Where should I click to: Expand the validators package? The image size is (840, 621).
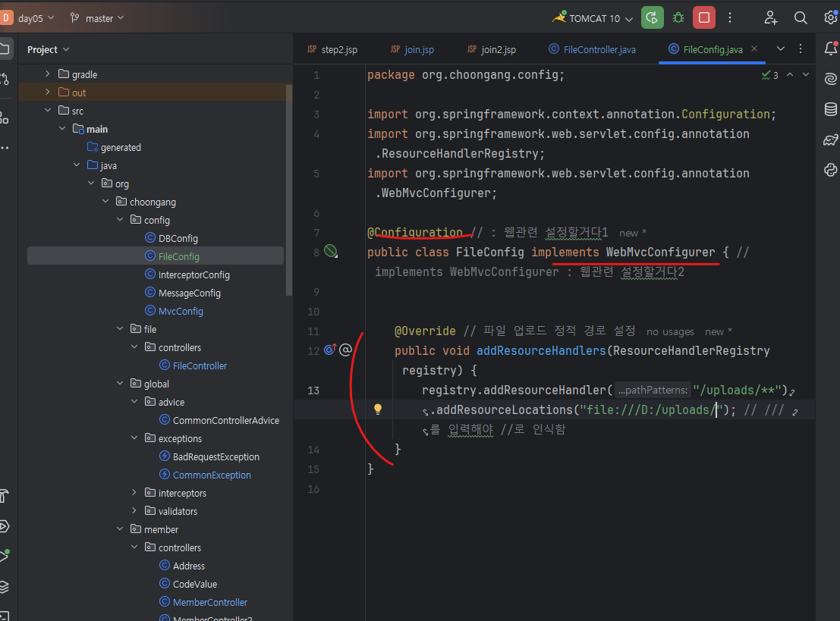pyautogui.click(x=134, y=511)
